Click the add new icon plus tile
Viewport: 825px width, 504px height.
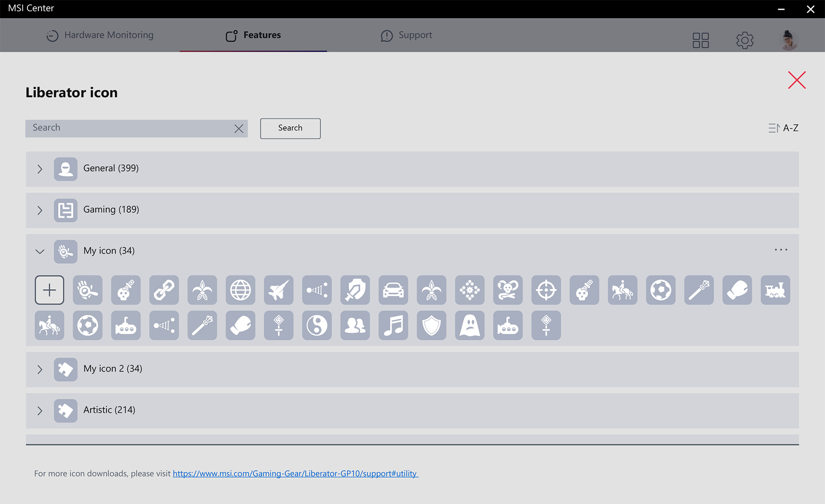click(x=49, y=290)
